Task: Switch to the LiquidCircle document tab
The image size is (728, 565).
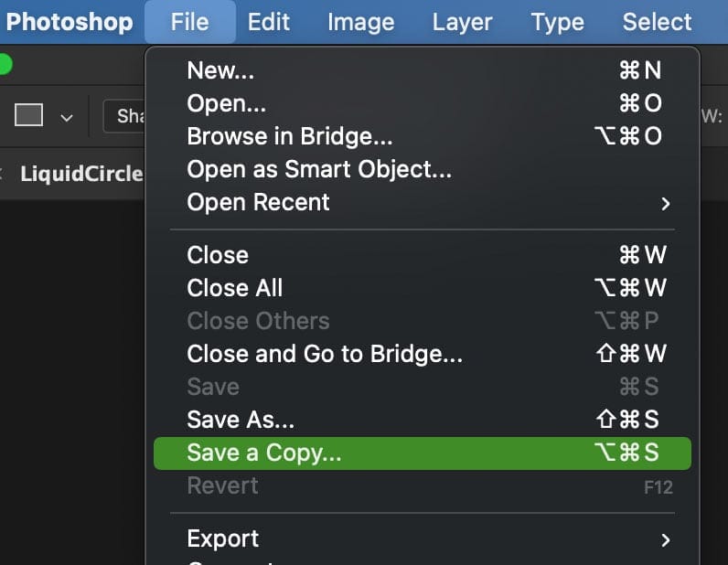Action: click(x=82, y=174)
